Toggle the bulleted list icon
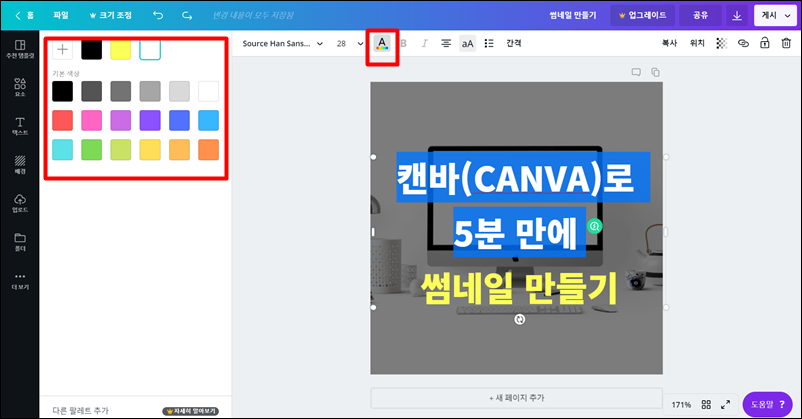This screenshot has height=419, width=802. pos(489,43)
